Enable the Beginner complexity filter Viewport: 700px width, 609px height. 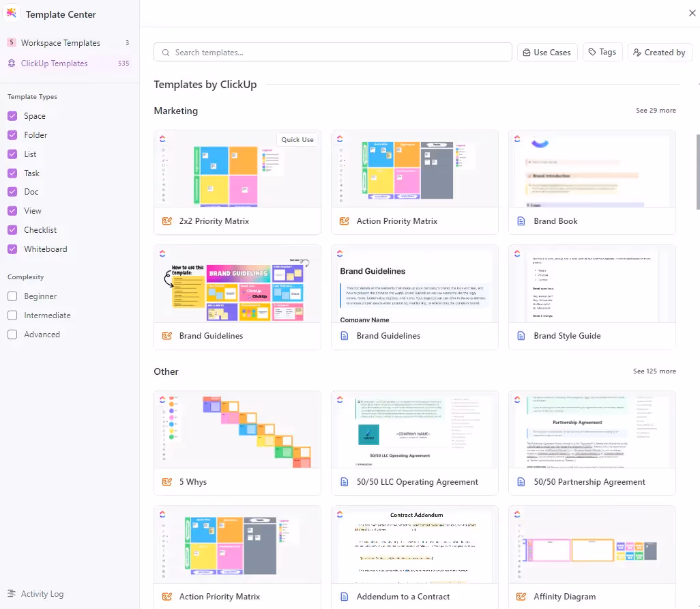click(x=12, y=296)
